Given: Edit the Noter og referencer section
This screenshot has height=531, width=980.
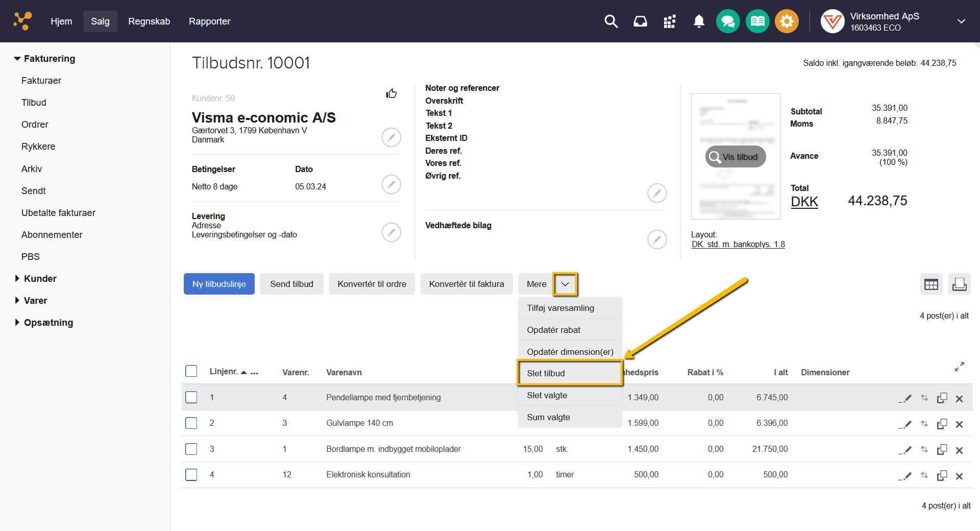Looking at the screenshot, I should (x=657, y=193).
